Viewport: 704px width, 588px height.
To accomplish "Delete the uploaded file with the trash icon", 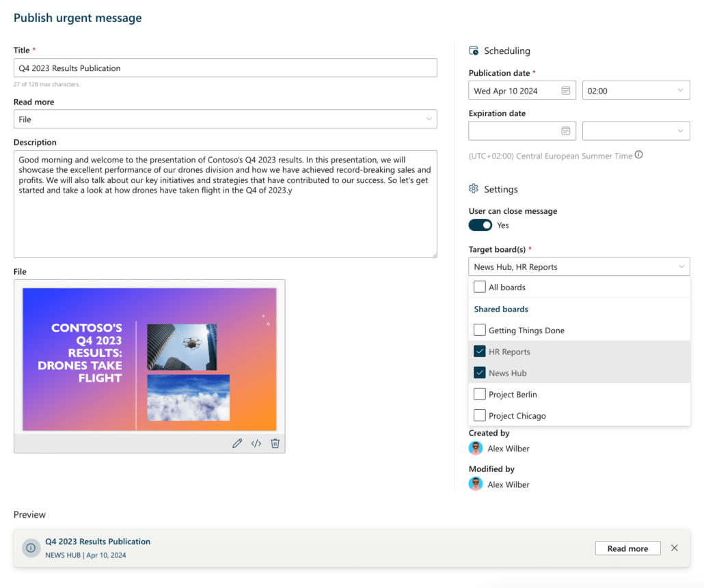I will [275, 443].
